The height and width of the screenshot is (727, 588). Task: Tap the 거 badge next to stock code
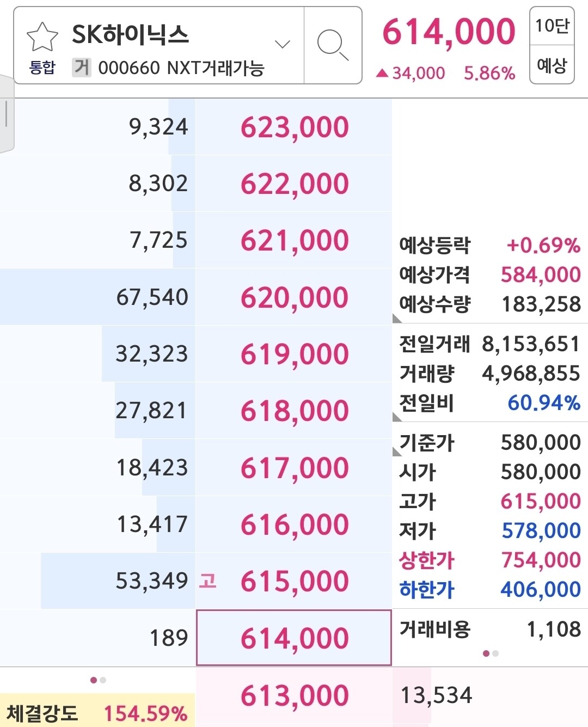pyautogui.click(x=82, y=68)
